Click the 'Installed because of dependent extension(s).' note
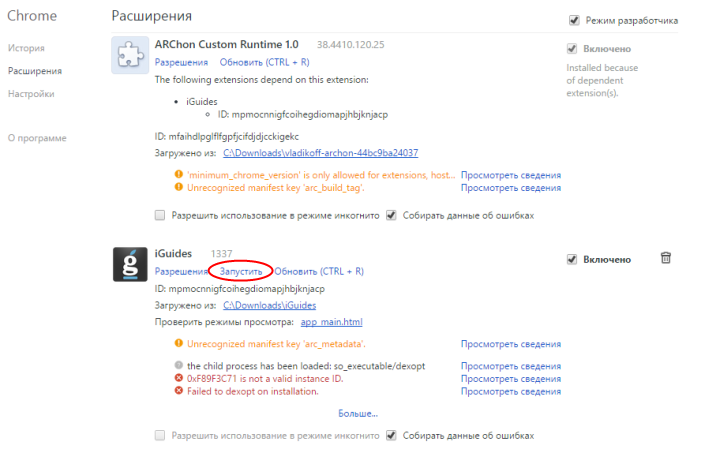 point(602,80)
